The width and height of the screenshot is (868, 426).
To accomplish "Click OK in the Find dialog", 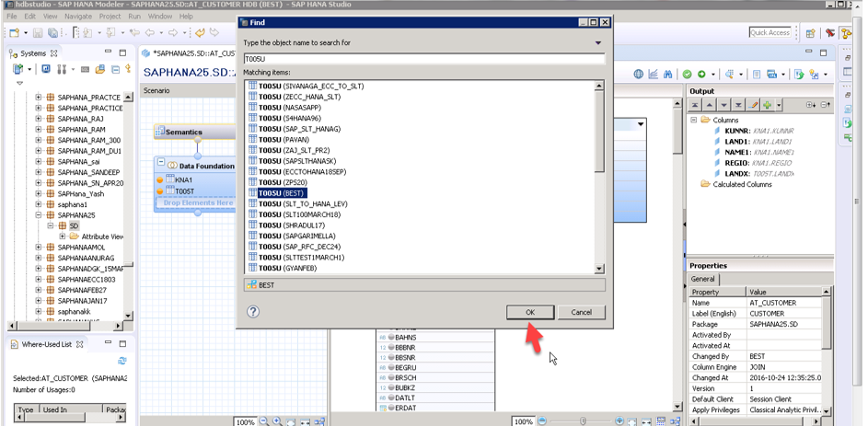I will click(x=530, y=312).
